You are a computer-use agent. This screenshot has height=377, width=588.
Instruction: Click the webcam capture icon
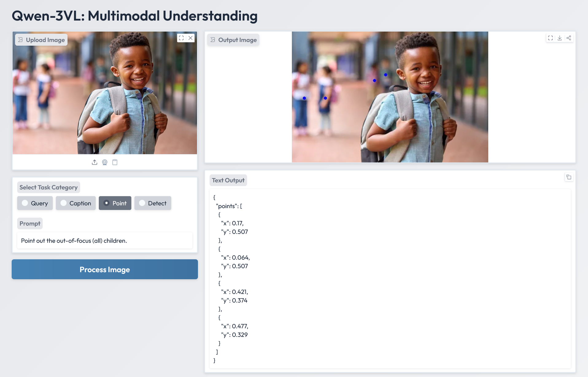105,162
